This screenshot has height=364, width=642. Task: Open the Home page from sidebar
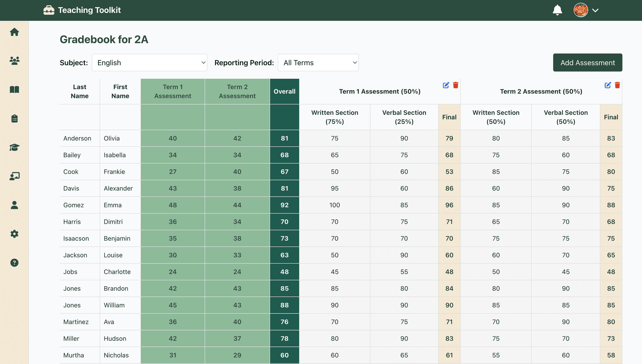pos(14,32)
